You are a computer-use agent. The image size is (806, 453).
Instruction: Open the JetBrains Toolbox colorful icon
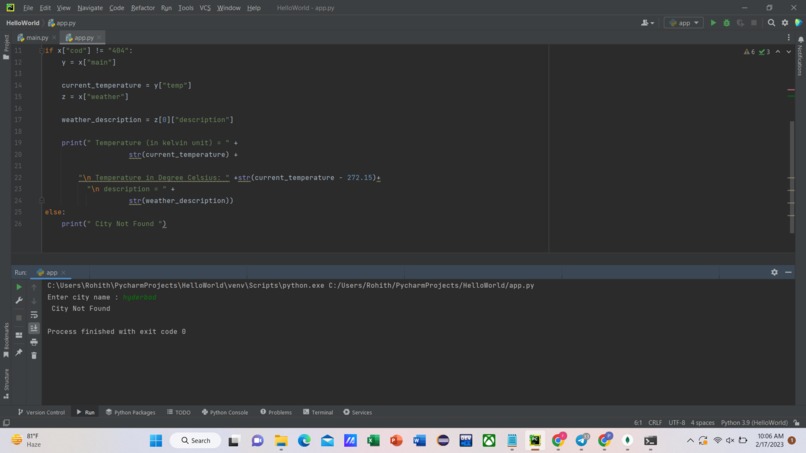[x=798, y=23]
